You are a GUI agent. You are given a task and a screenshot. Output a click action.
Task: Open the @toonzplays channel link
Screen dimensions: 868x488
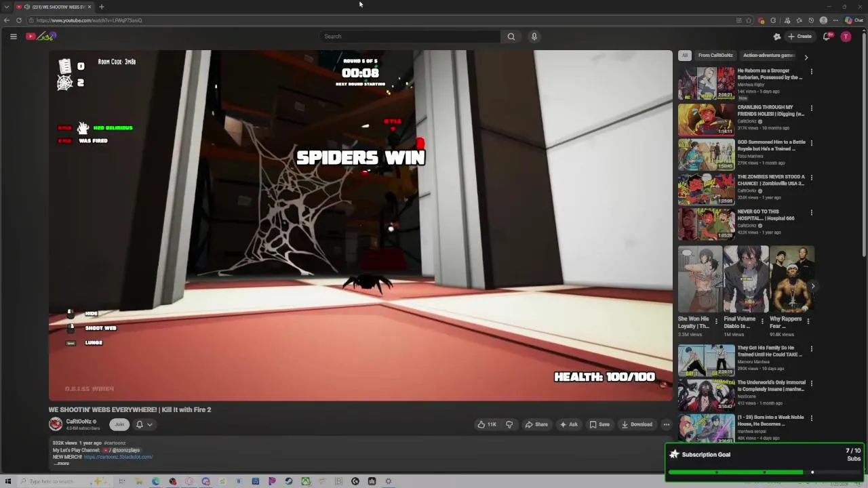point(121,450)
